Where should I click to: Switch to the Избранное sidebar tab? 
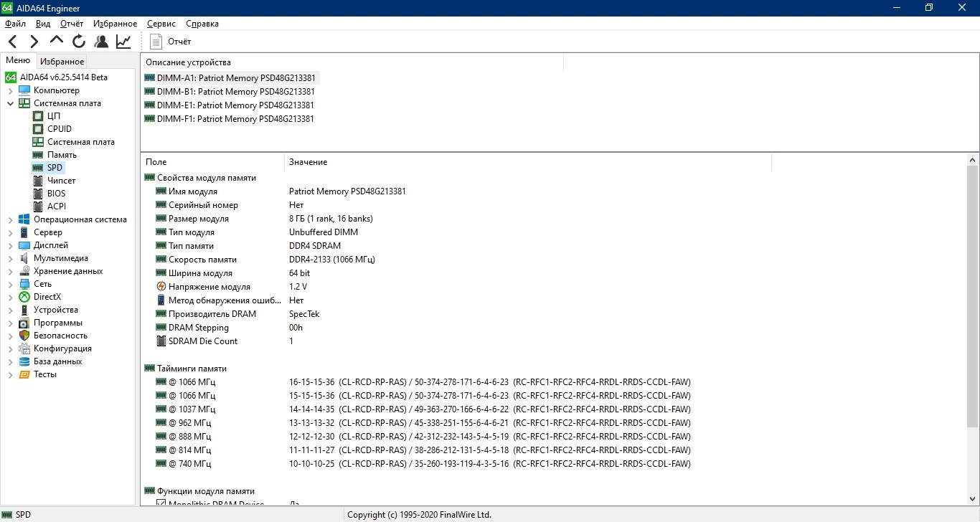62,62
